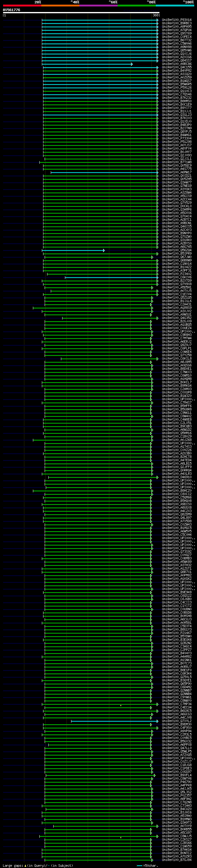The image size is (197, 868).
Task: Select hit label UniRef100_A9RCB6
Action: [177, 64]
